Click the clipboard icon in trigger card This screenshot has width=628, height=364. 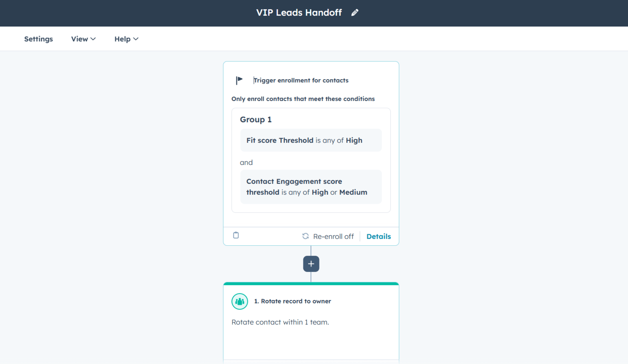pyautogui.click(x=236, y=235)
